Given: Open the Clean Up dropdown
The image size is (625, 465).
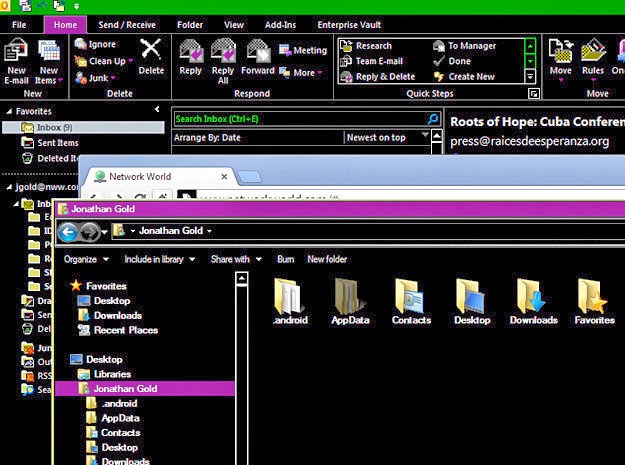Looking at the screenshot, I should coord(131,61).
